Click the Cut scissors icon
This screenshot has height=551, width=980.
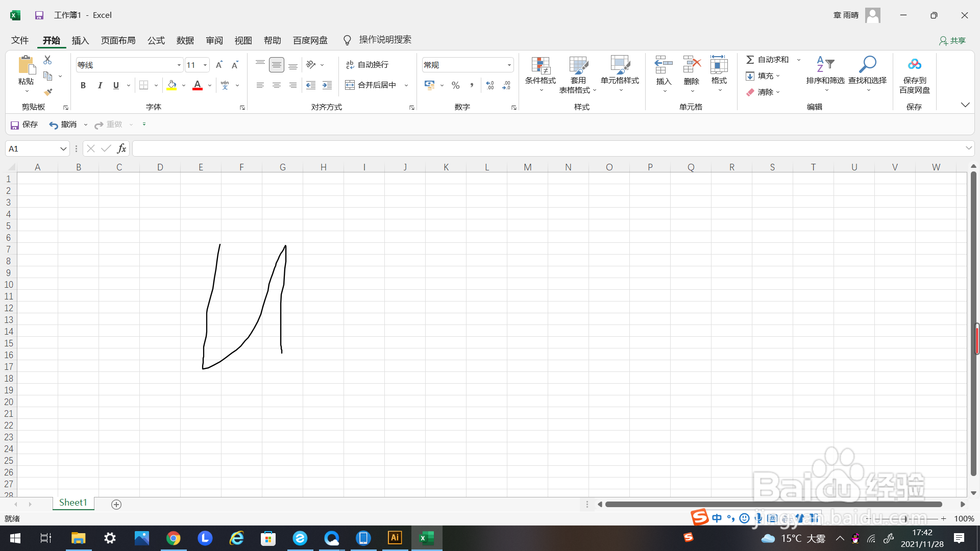pos(47,60)
